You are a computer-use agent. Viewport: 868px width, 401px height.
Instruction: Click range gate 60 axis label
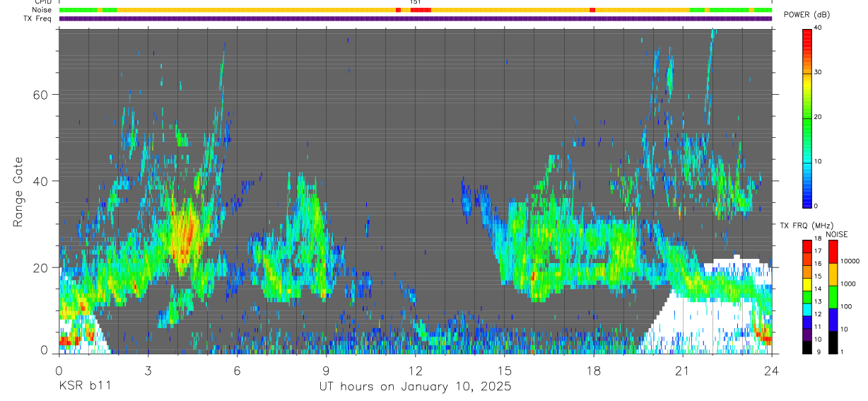(x=40, y=94)
